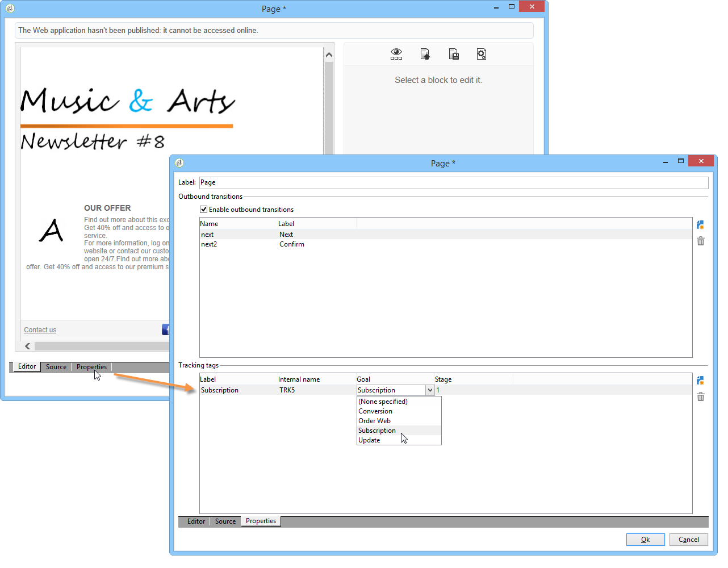The width and height of the screenshot is (728, 568).
Task: Click the save page as template icon
Action: click(x=454, y=54)
